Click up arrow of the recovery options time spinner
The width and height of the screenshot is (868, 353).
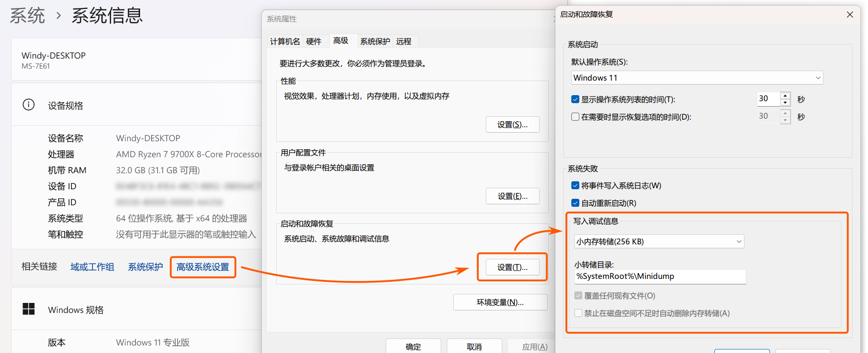click(785, 113)
